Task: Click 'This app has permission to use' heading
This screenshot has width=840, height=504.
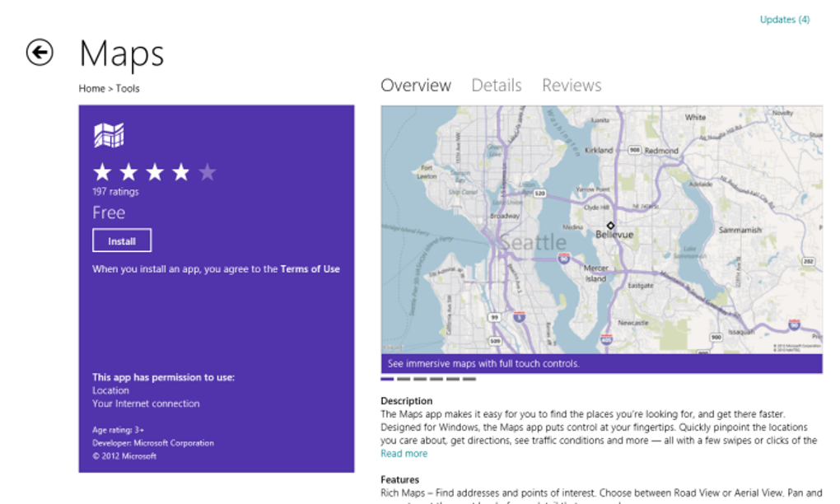Action: (x=163, y=377)
